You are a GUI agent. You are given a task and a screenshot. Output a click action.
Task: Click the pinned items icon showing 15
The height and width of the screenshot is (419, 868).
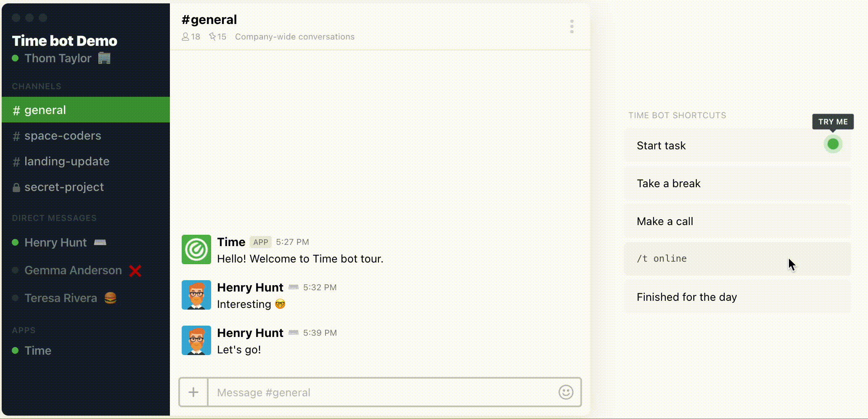pyautogui.click(x=217, y=37)
